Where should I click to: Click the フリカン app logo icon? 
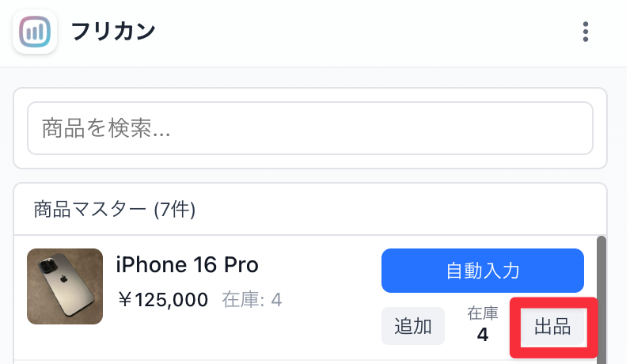click(35, 32)
